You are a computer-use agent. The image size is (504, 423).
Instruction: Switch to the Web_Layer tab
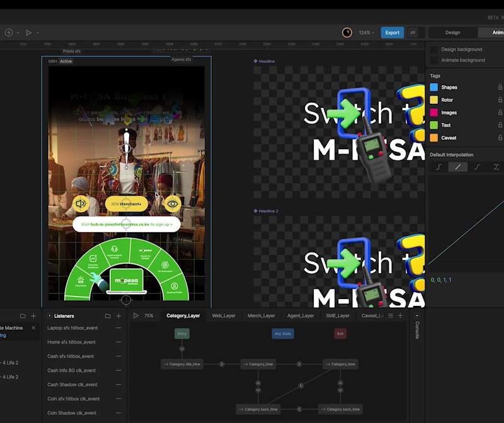coord(224,316)
